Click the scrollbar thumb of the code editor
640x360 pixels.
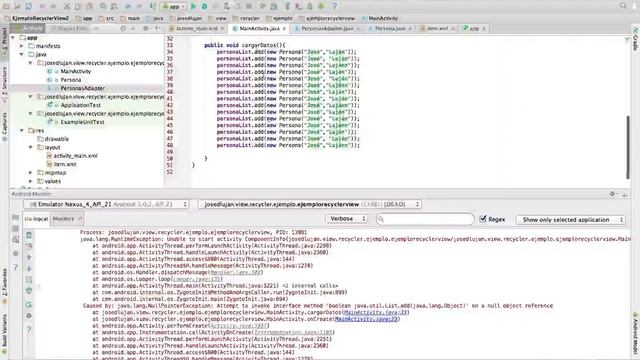[628, 147]
